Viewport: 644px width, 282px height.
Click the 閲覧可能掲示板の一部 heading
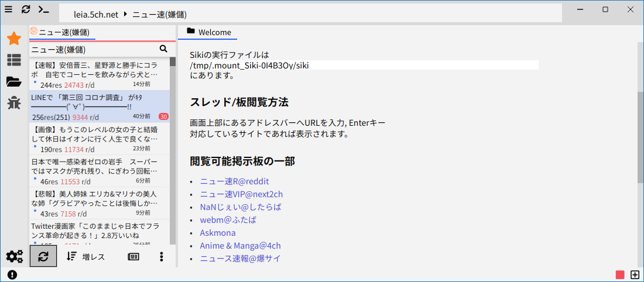(x=243, y=161)
